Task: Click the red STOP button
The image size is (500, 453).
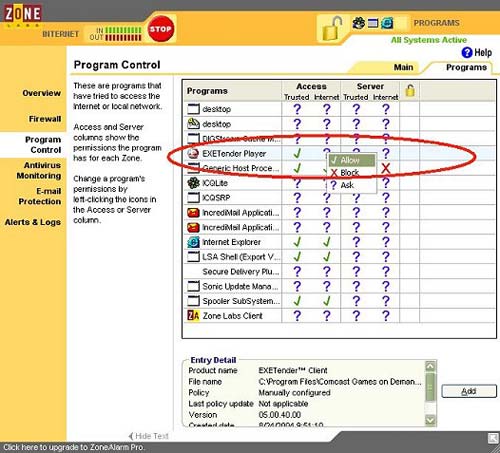Action: (161, 29)
